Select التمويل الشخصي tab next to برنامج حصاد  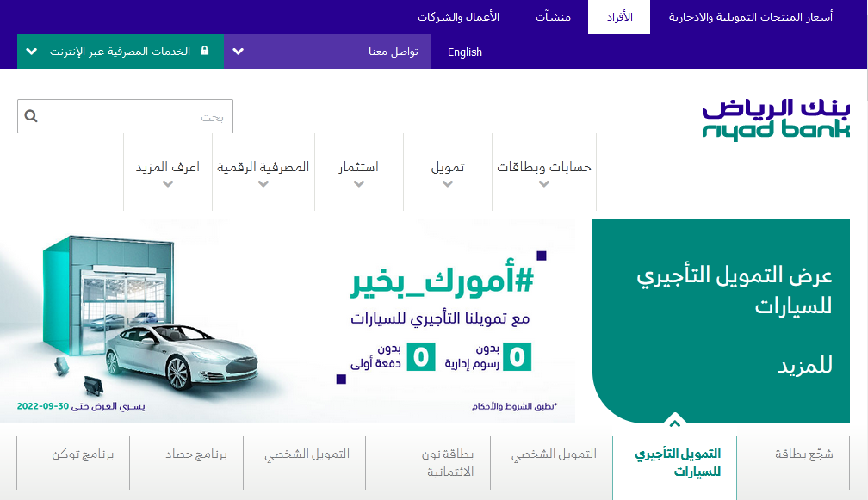click(307, 454)
